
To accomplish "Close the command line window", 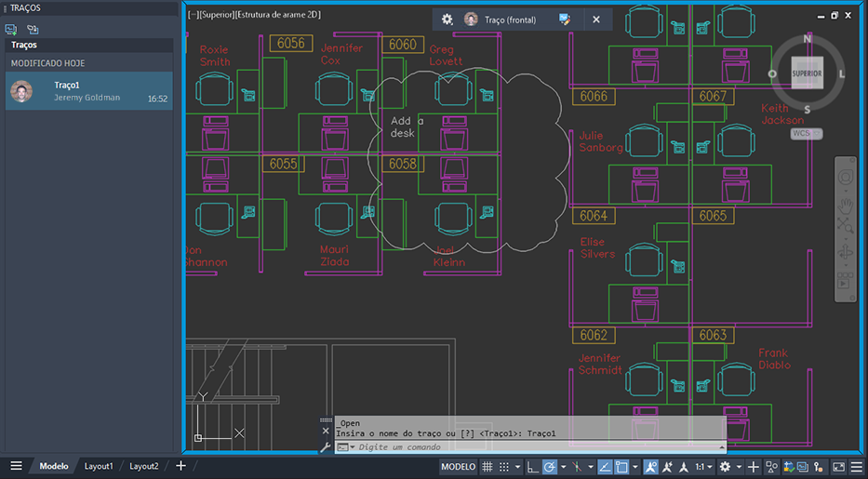I will 326,431.
